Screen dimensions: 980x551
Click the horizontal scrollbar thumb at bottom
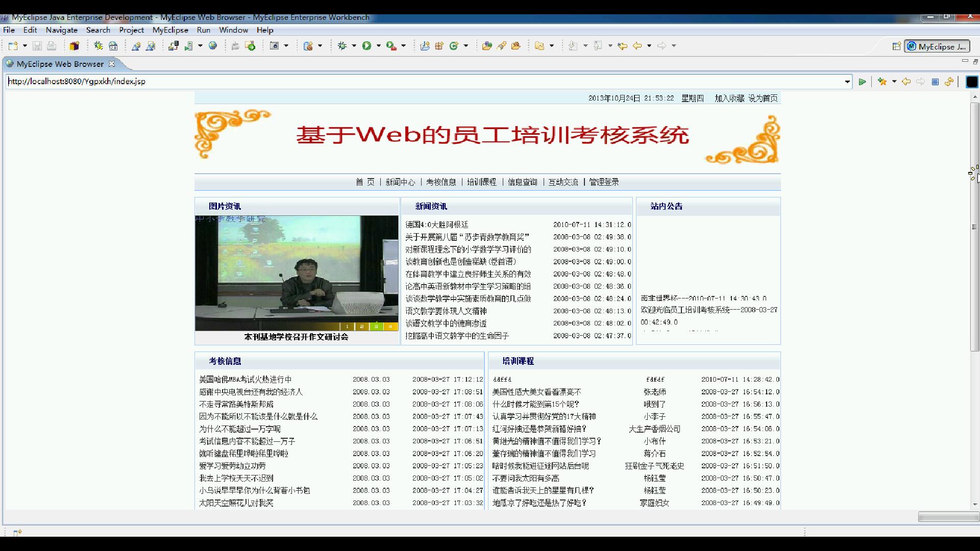[948, 517]
